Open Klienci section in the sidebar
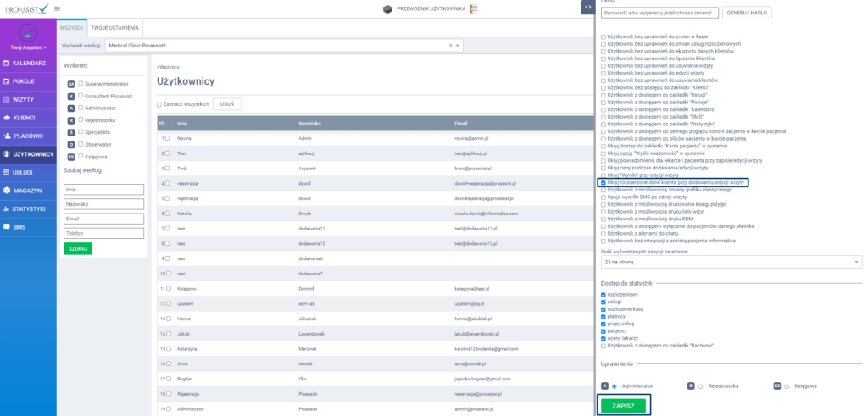Screen dimensions: 868x416 pos(24,118)
